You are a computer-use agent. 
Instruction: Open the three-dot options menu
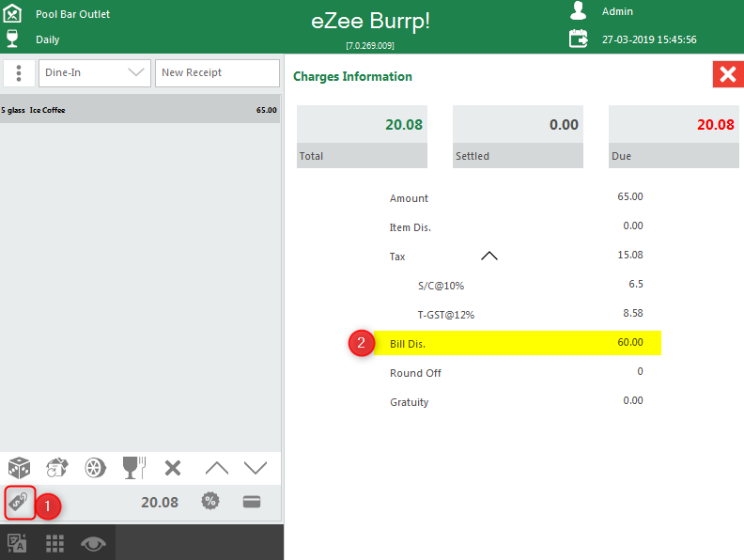click(x=19, y=73)
